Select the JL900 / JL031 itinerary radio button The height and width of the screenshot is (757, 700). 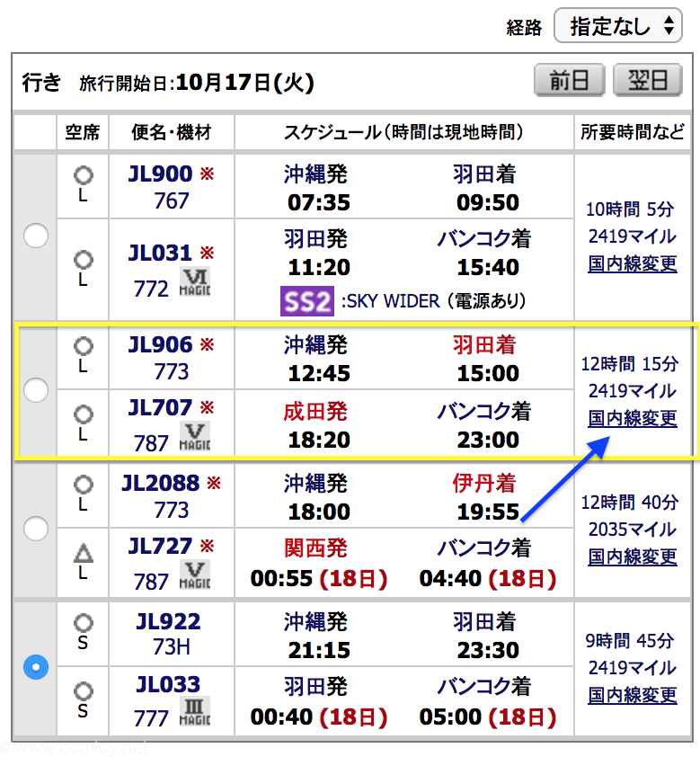[x=36, y=236]
